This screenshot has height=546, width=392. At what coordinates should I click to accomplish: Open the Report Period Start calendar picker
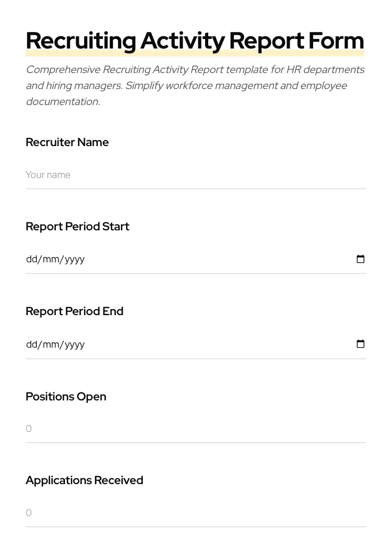click(x=361, y=259)
